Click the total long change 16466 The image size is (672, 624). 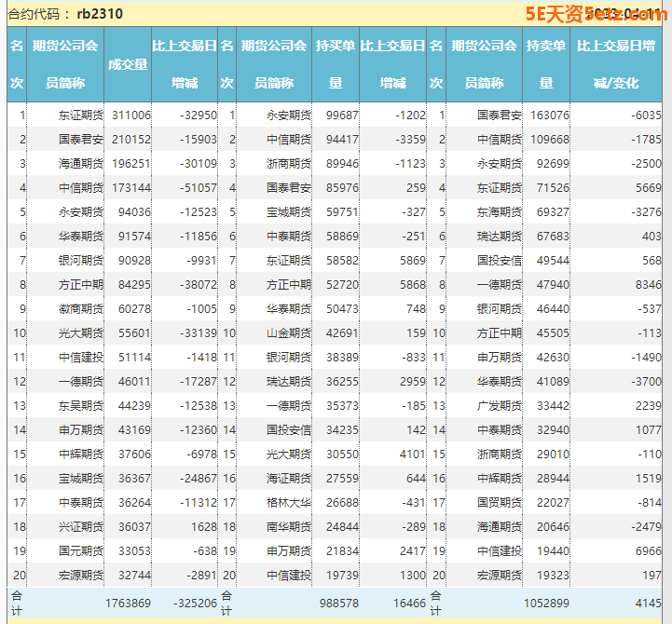[409, 603]
